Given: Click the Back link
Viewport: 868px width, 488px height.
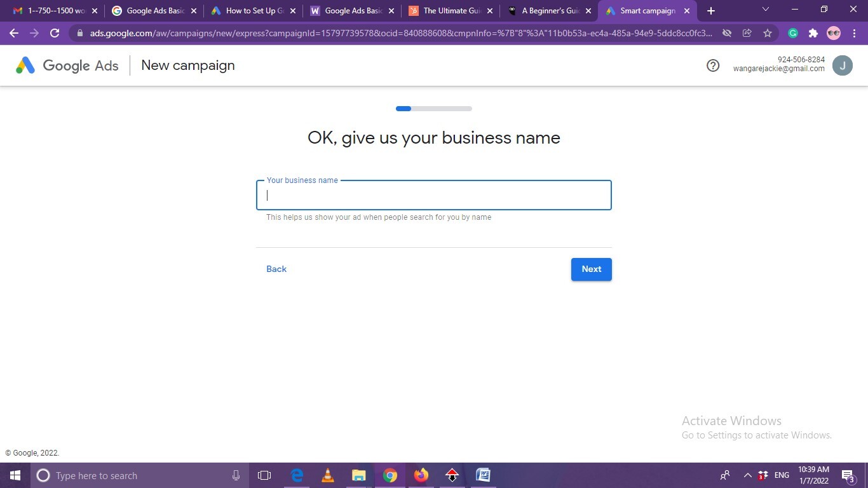Looking at the screenshot, I should tap(276, 269).
